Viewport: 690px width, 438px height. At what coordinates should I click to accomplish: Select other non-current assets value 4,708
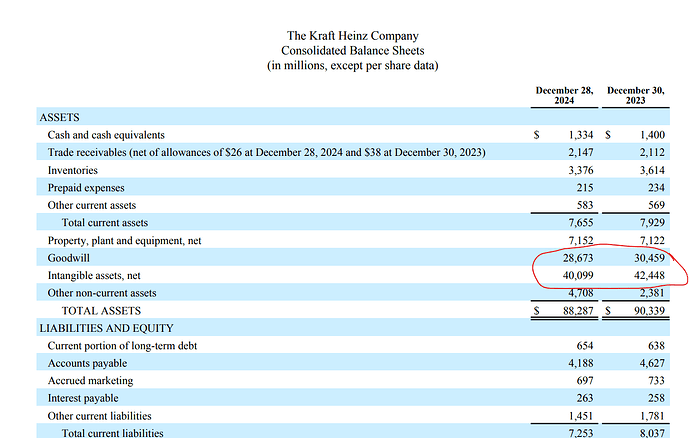(x=580, y=293)
